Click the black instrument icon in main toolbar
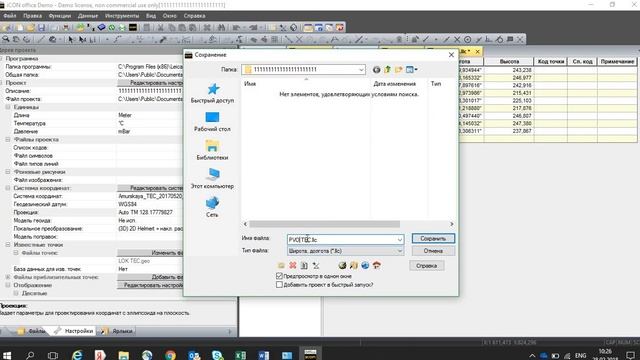 [133, 28]
